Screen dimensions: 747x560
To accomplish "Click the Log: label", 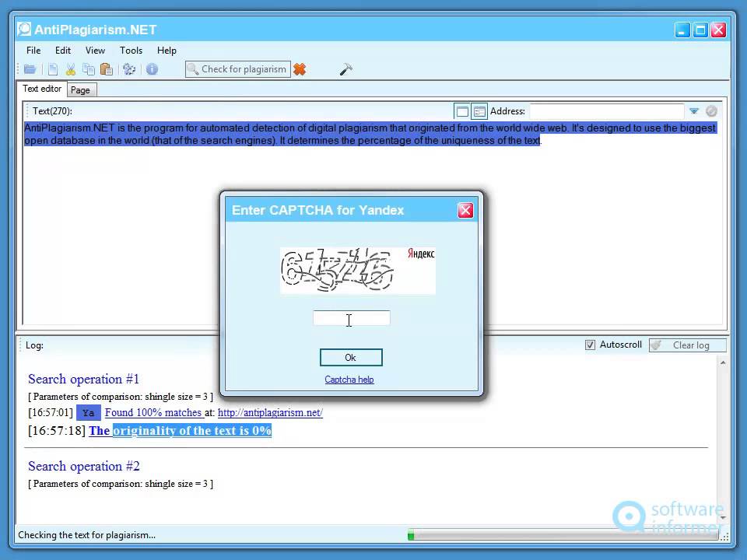I will [x=34, y=345].
